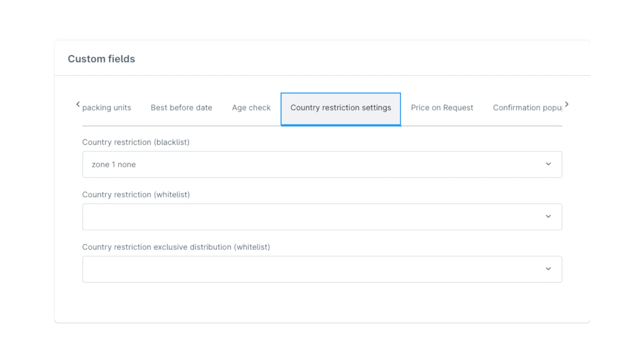The height and width of the screenshot is (362, 644).
Task: Click the Country restriction (whitelist) label
Action: (x=136, y=194)
